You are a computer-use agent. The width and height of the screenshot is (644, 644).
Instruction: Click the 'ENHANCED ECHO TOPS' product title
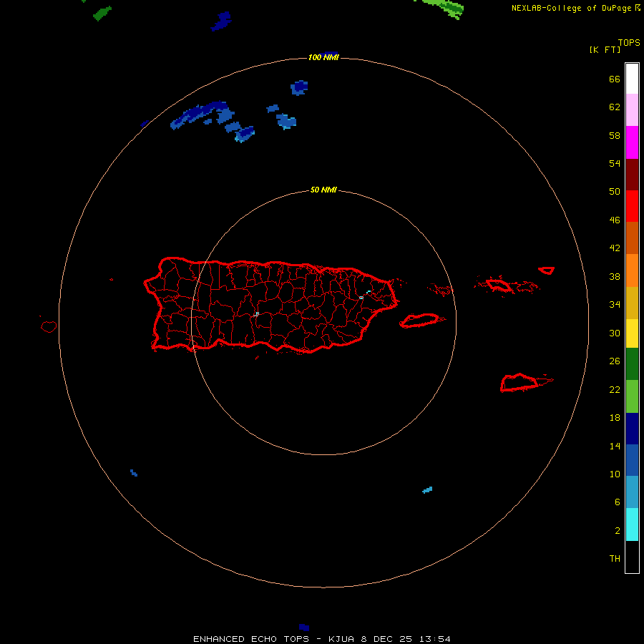point(251,639)
